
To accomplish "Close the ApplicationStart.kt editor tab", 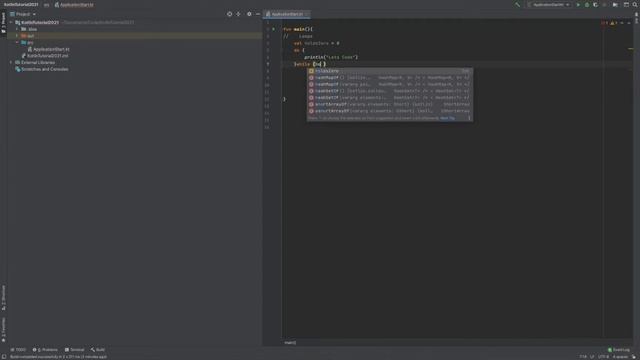I will coord(307,14).
